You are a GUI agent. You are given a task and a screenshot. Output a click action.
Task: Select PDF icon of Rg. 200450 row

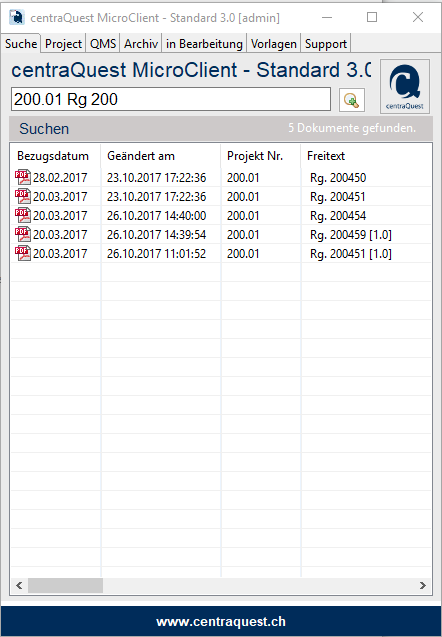tap(23, 178)
